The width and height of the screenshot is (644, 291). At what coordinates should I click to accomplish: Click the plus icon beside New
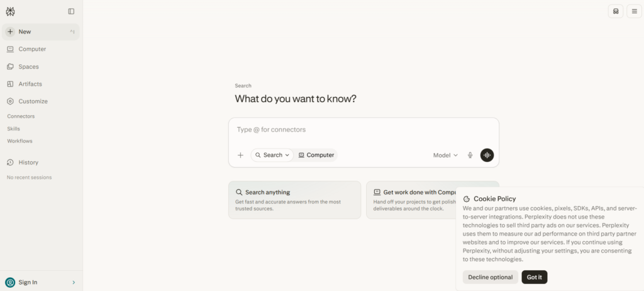[10, 31]
